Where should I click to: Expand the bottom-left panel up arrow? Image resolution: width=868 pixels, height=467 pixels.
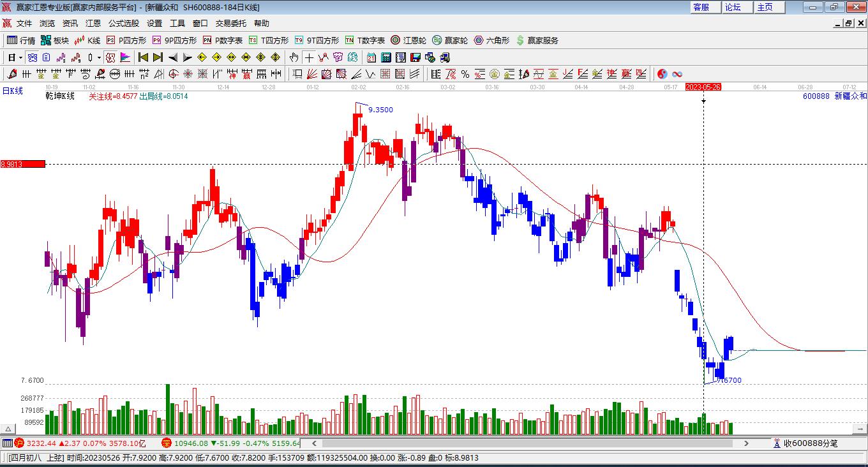click(x=9, y=429)
